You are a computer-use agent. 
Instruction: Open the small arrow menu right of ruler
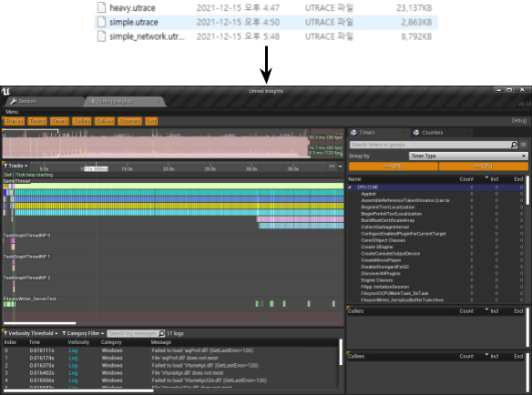click(x=341, y=167)
